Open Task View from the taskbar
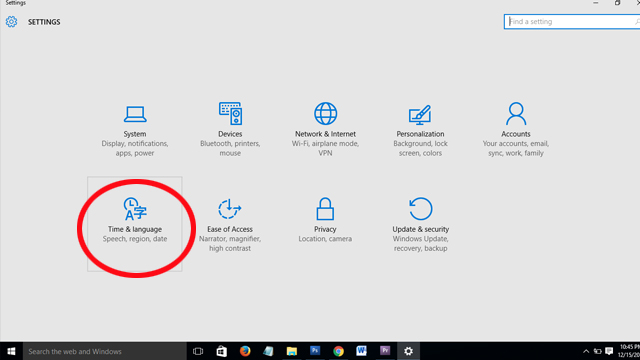 click(198, 351)
